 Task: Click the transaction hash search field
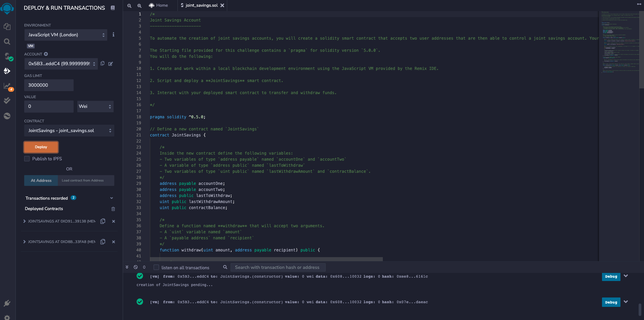point(278,267)
